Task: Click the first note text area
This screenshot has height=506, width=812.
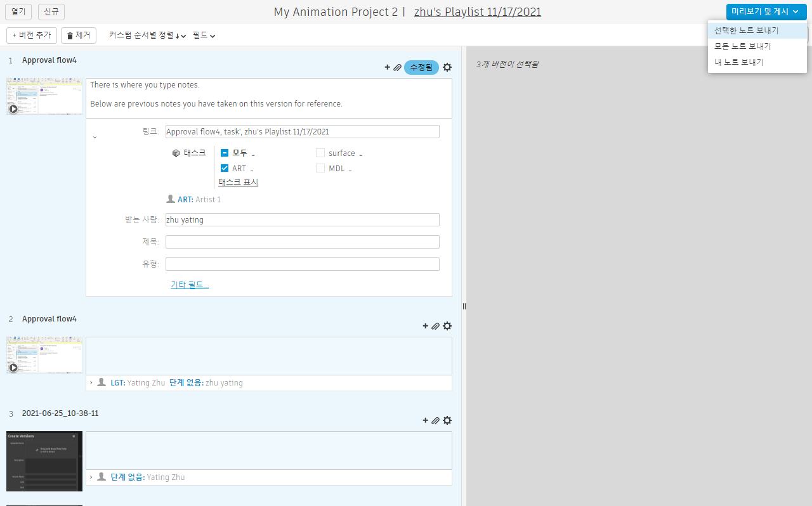Action: (x=269, y=98)
